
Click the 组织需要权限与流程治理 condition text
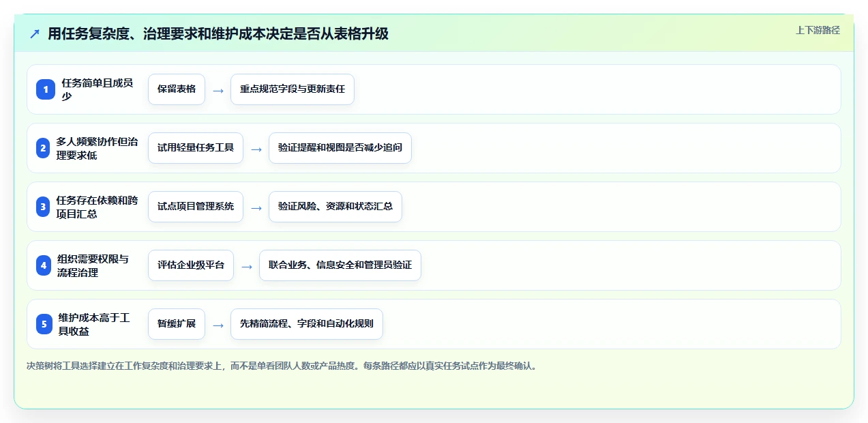pyautogui.click(x=93, y=265)
